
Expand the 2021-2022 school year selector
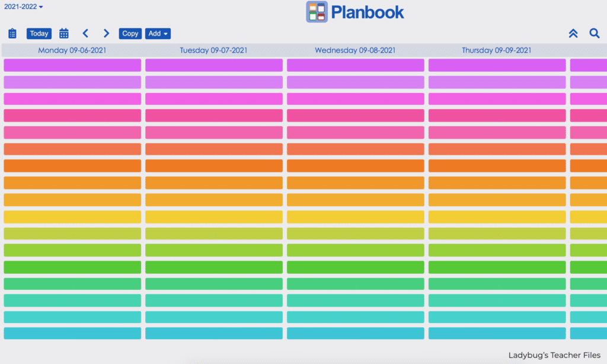click(x=23, y=7)
